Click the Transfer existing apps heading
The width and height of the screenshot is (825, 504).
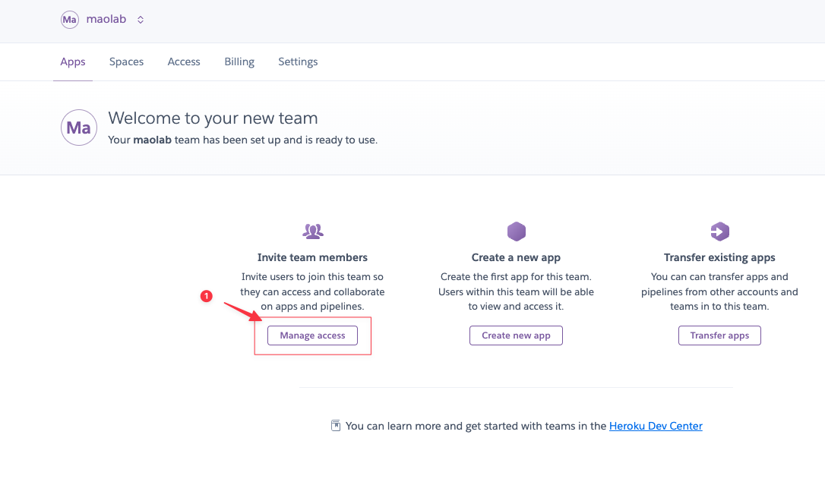pos(719,257)
